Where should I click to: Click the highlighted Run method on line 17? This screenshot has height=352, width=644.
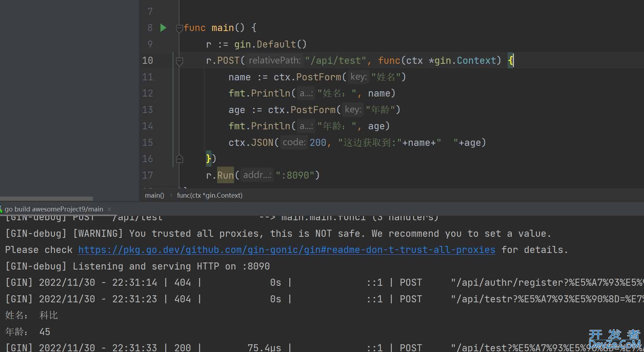pos(226,175)
